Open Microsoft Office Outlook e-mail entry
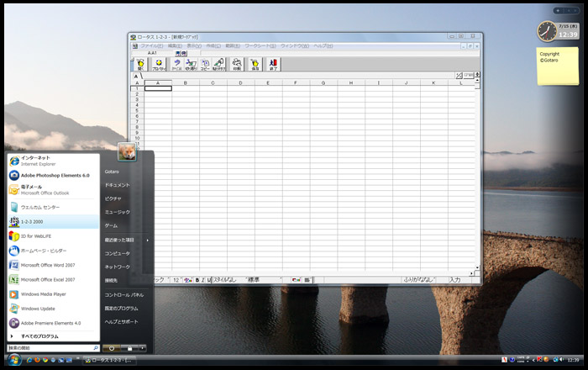588x370 pixels. 54,190
